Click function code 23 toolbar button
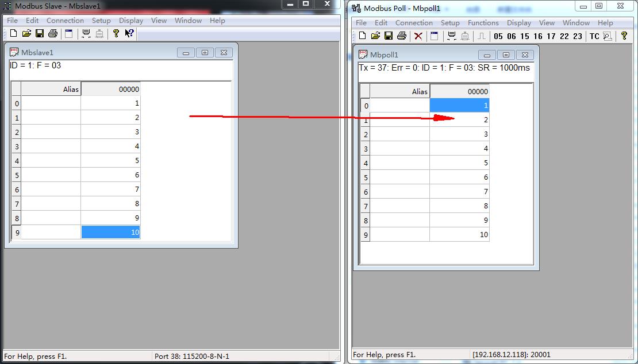The width and height of the screenshot is (638, 364). click(578, 36)
